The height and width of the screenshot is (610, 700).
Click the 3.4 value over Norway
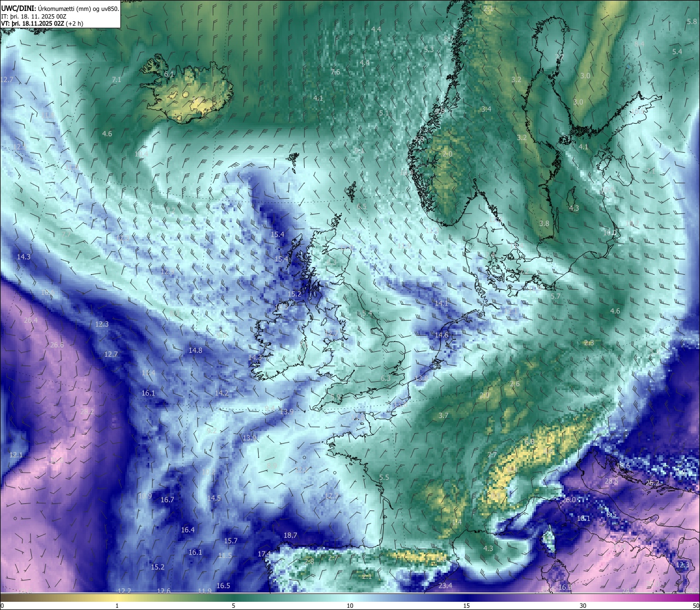(x=486, y=109)
